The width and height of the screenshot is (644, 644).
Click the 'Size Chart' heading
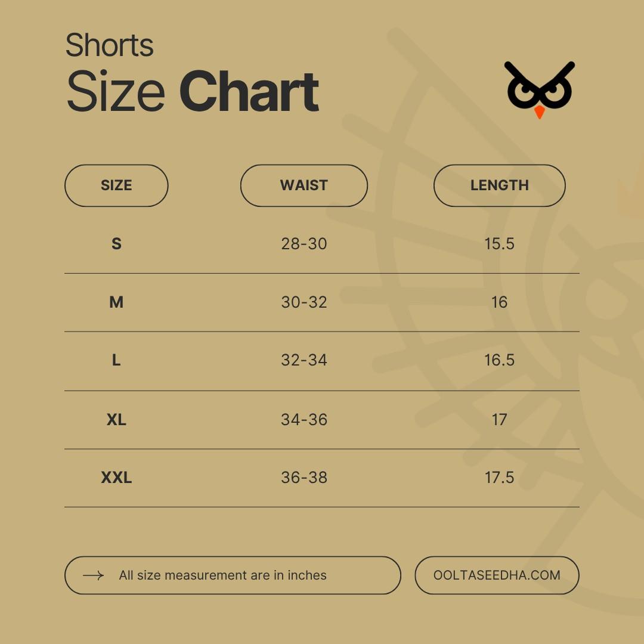coord(192,92)
